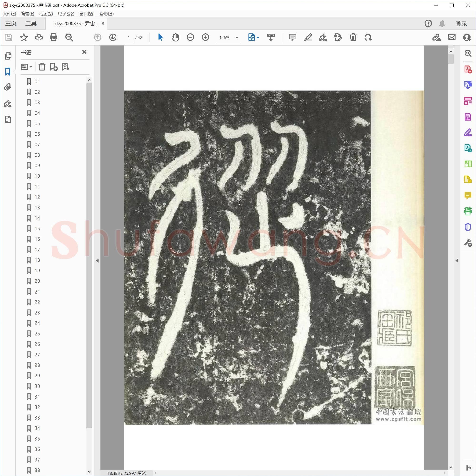This screenshot has width=476, height=476.
Task: Select the text highlight tool
Action: coord(308,37)
